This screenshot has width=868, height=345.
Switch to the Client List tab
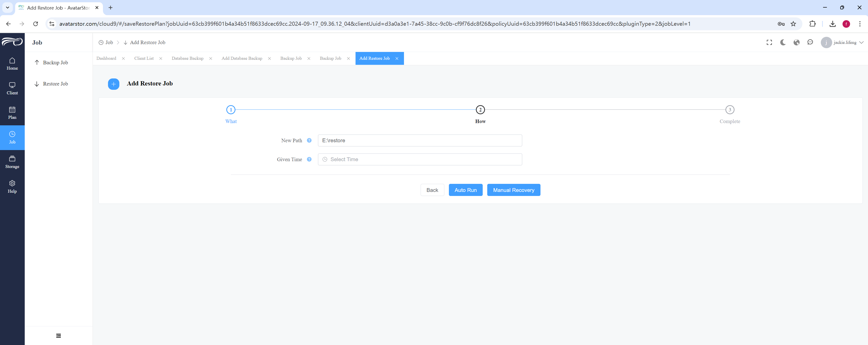pos(144,58)
